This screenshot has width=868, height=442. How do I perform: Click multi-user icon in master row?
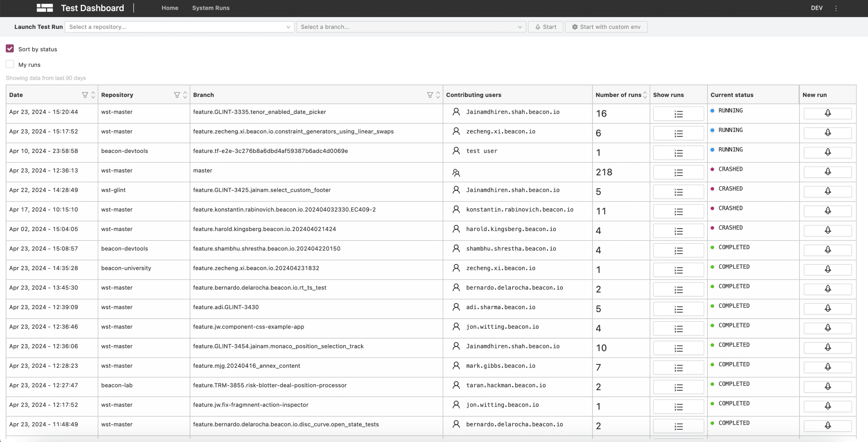pos(456,173)
